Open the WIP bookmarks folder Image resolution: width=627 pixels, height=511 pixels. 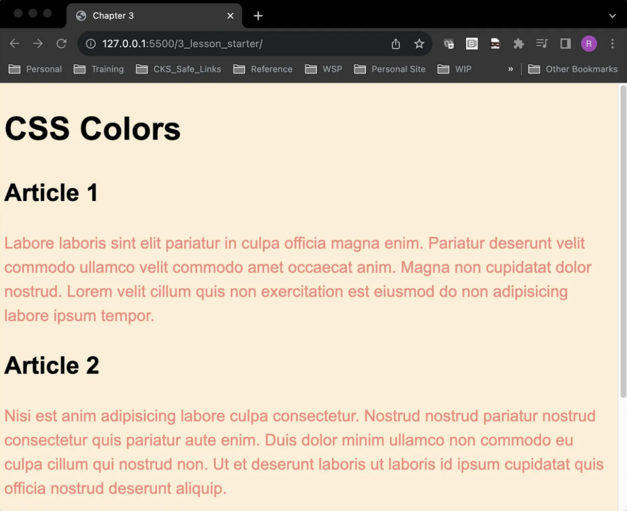tap(454, 69)
